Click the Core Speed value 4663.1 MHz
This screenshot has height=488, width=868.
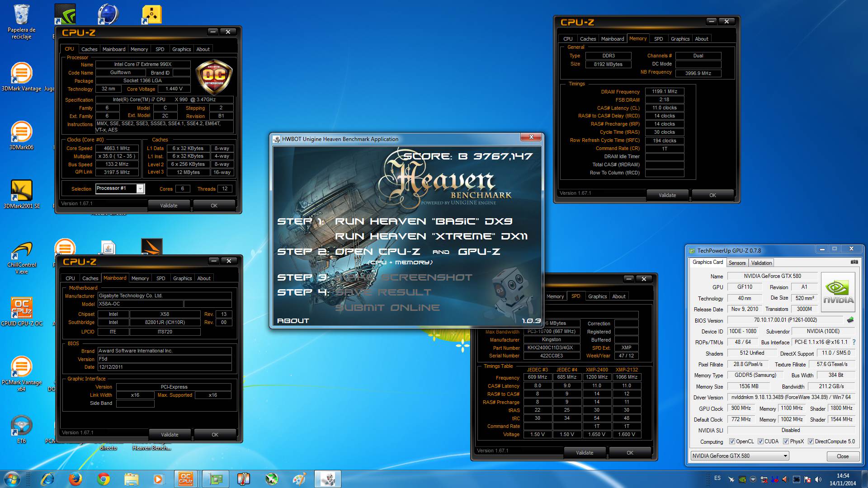pyautogui.click(x=117, y=148)
